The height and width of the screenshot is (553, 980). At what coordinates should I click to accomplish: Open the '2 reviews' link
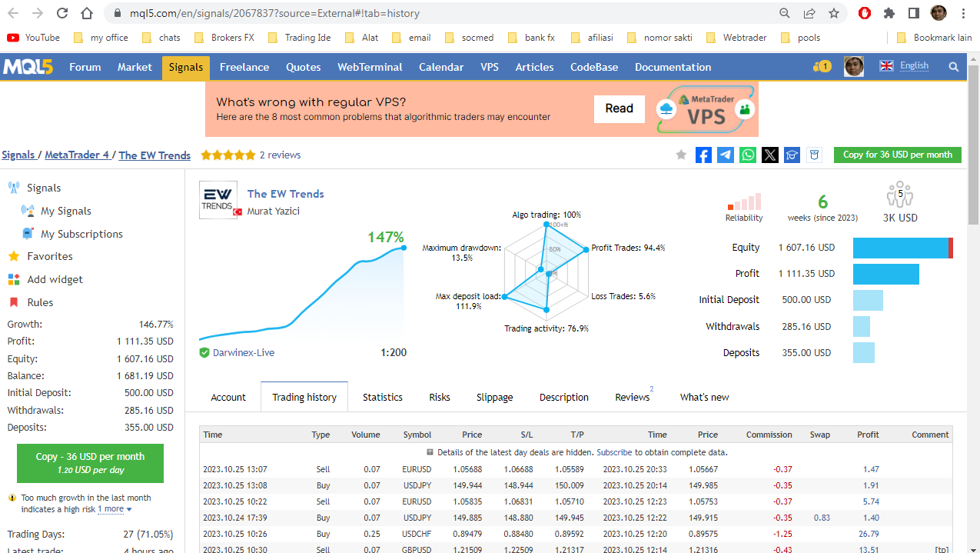(x=280, y=155)
